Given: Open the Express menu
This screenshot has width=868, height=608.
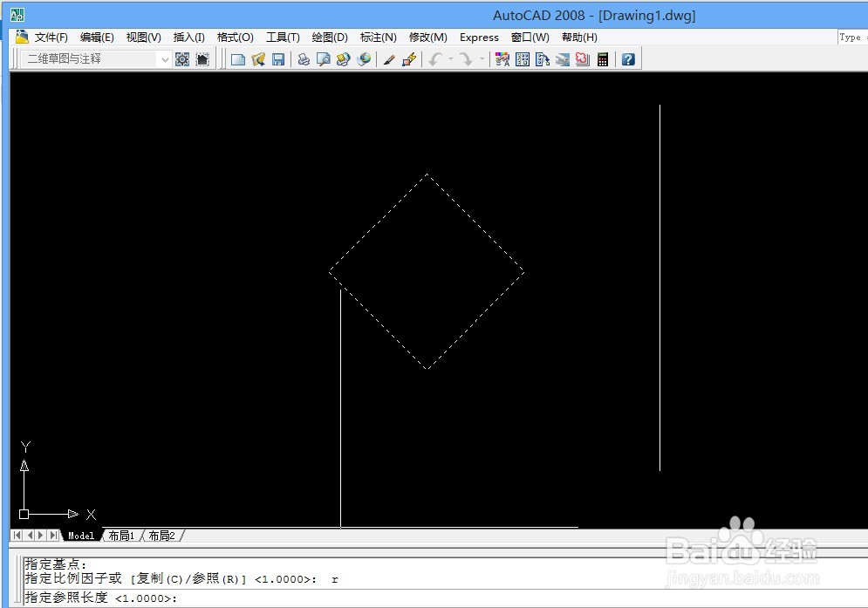Looking at the screenshot, I should (x=479, y=38).
